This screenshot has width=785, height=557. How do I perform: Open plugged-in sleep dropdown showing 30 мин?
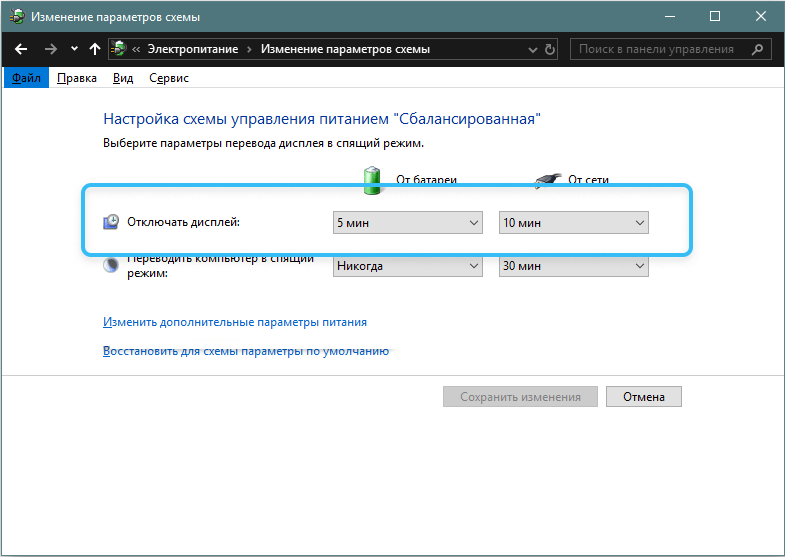[573, 266]
